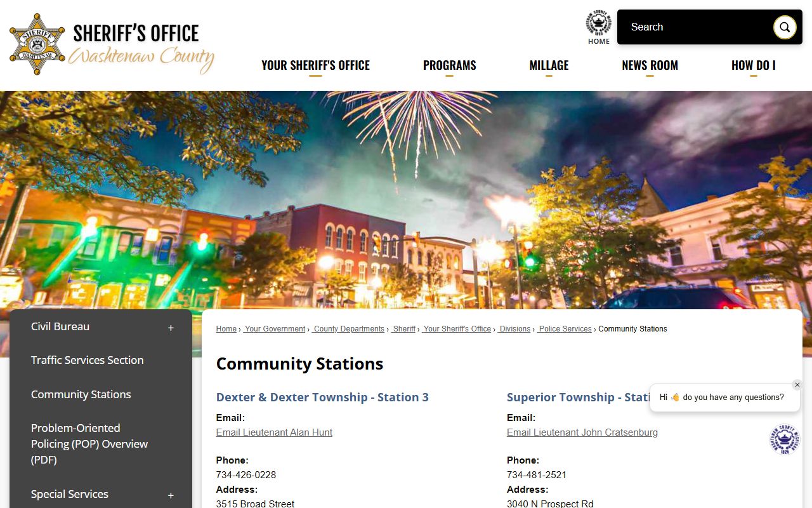This screenshot has height=508, width=812.
Task: Open Superior Township station heading
Action: (x=578, y=398)
